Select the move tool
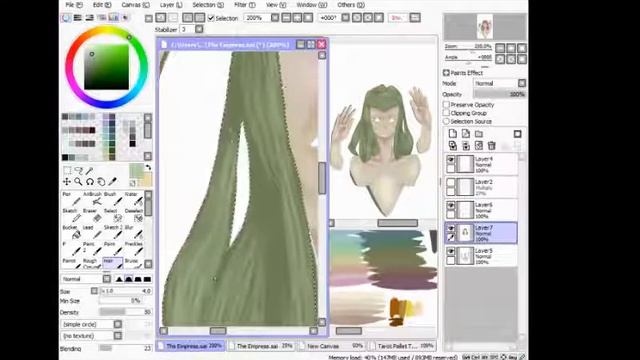The height and width of the screenshot is (360, 640). (x=67, y=182)
